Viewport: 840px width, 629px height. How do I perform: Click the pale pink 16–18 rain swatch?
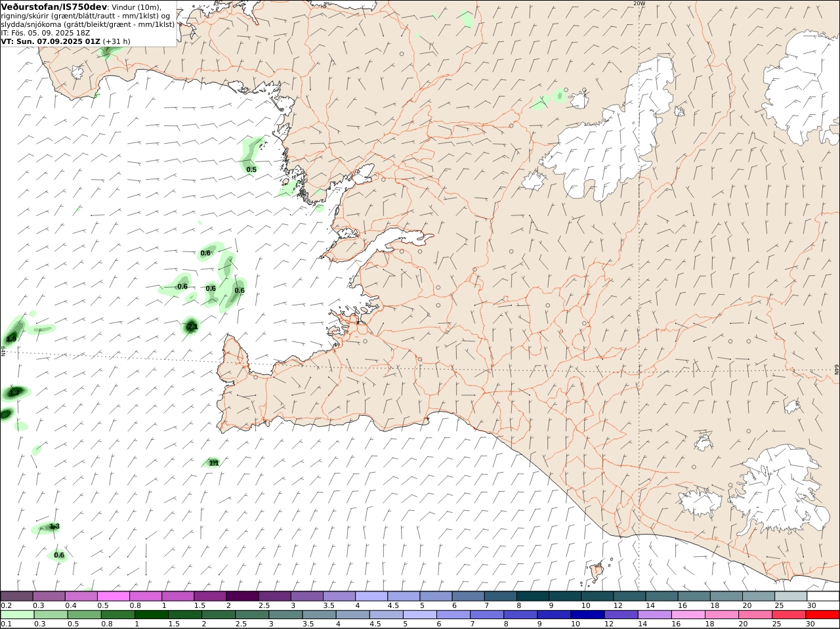tap(688, 615)
